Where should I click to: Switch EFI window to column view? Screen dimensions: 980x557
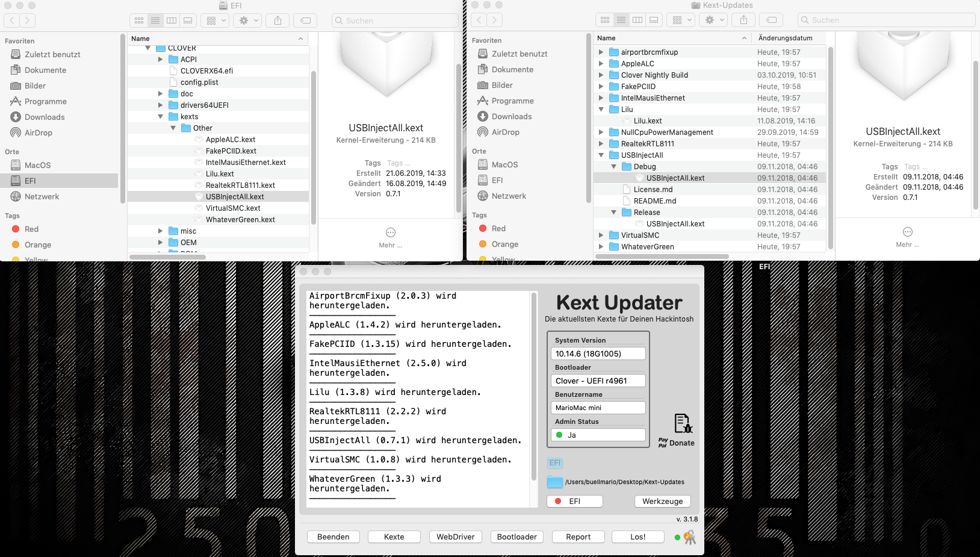172,20
